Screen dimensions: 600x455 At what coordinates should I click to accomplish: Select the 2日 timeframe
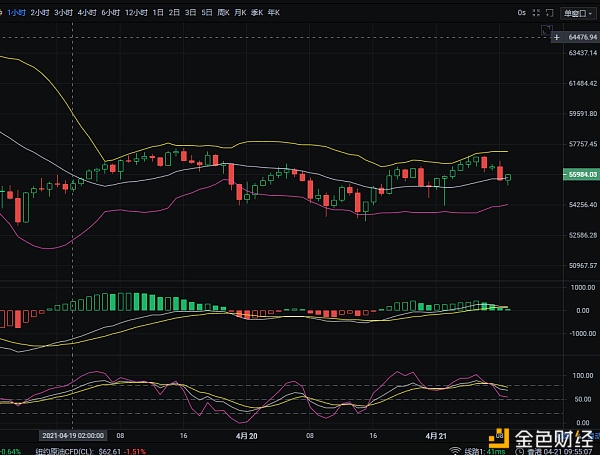(x=174, y=13)
